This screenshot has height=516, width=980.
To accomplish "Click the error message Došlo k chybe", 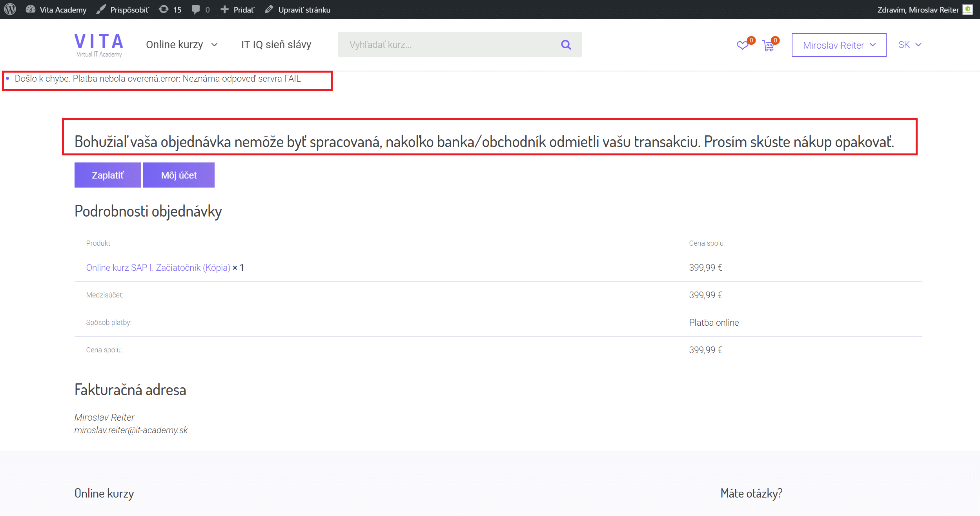I will click(158, 78).
